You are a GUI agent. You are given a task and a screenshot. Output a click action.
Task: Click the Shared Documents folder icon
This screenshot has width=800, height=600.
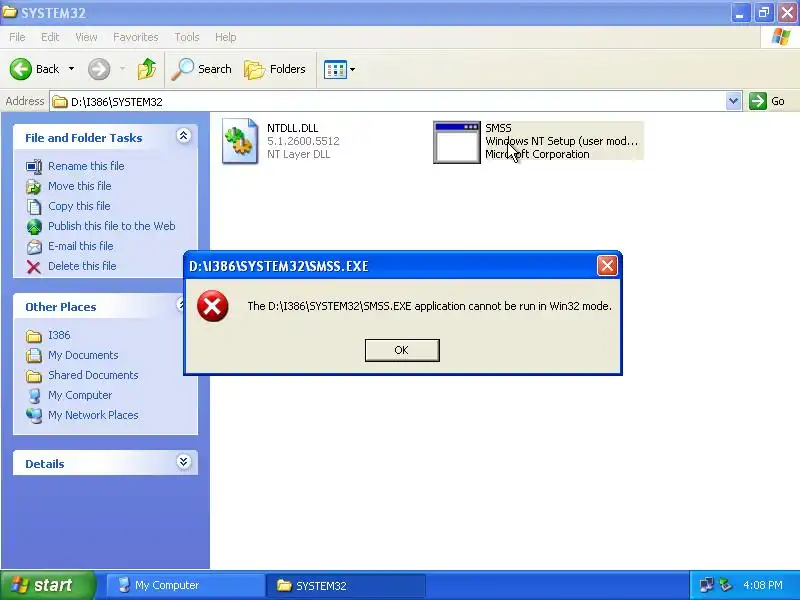click(34, 376)
